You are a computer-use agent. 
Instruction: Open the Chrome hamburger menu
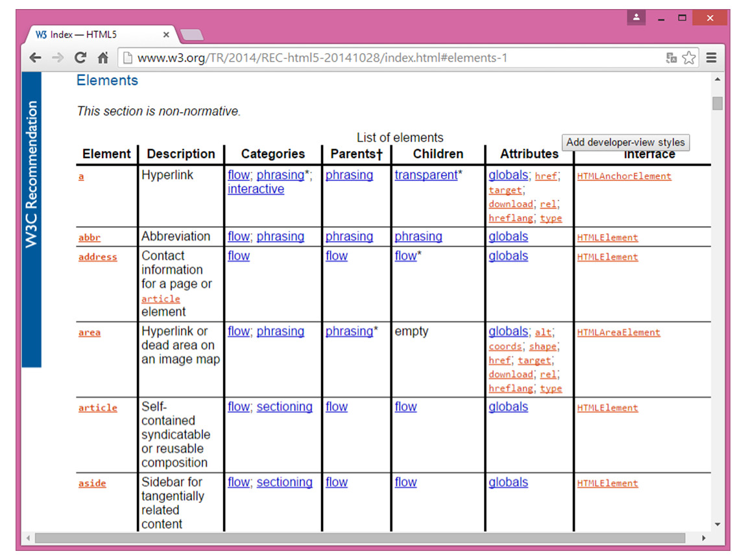point(711,58)
